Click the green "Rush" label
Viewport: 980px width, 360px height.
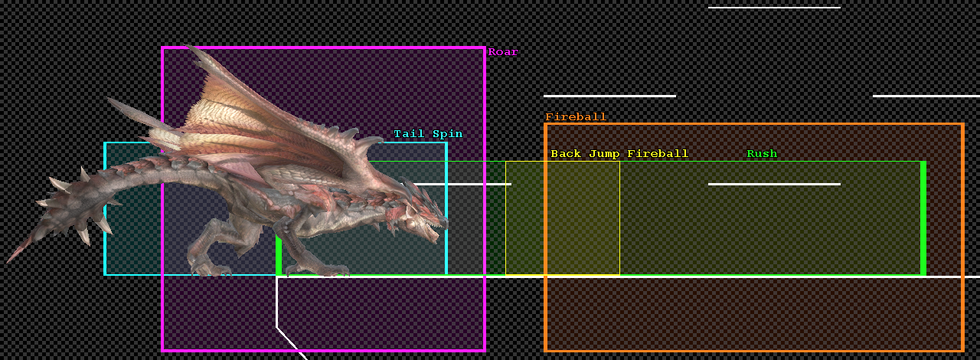point(762,154)
